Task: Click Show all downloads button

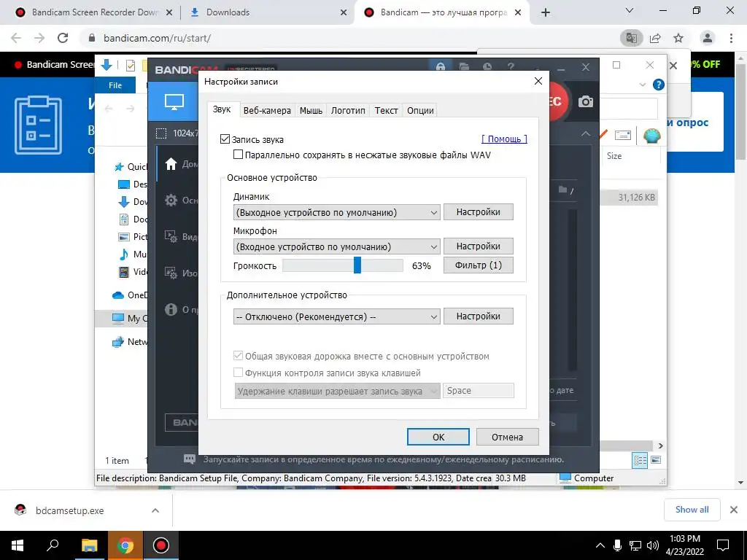Action: tap(692, 510)
